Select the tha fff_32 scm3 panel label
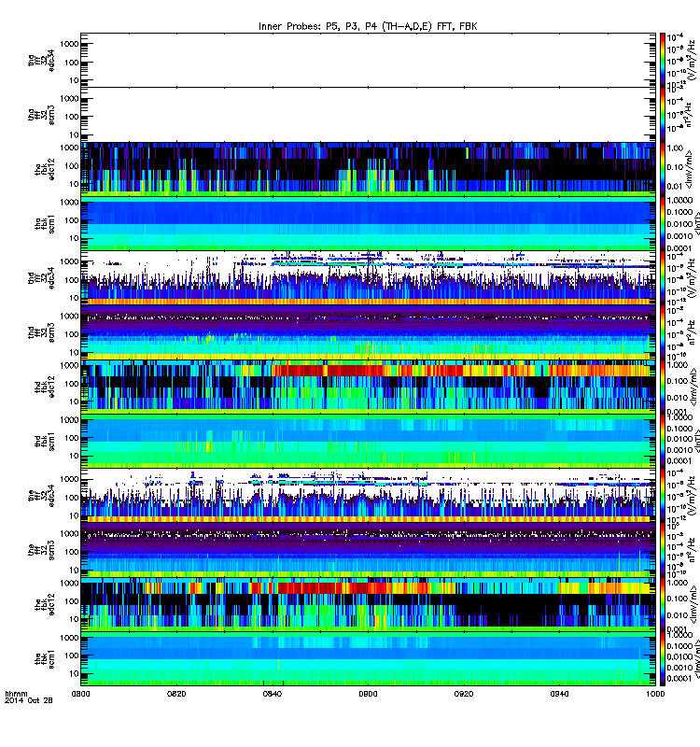The width and height of the screenshot is (700, 747). click(41, 115)
